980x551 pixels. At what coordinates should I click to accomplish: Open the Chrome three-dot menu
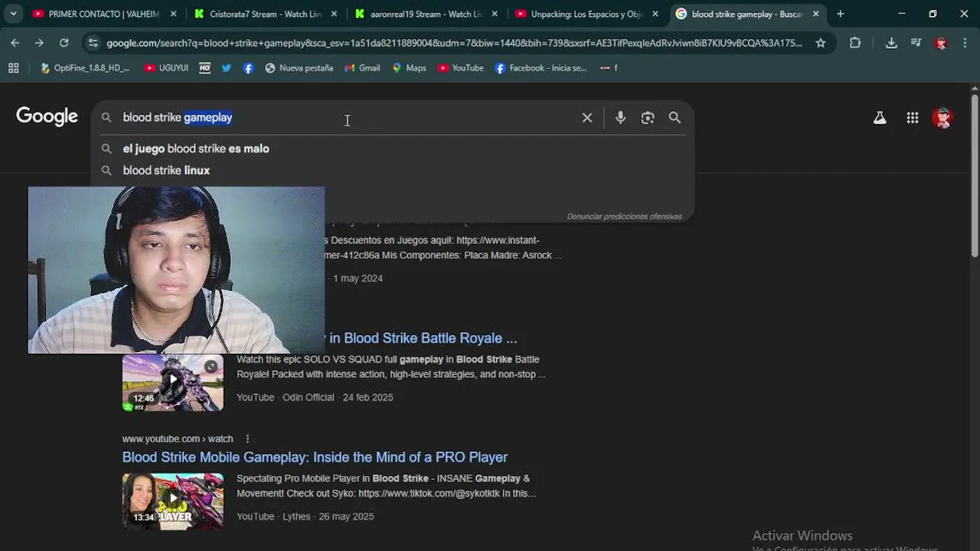point(965,43)
